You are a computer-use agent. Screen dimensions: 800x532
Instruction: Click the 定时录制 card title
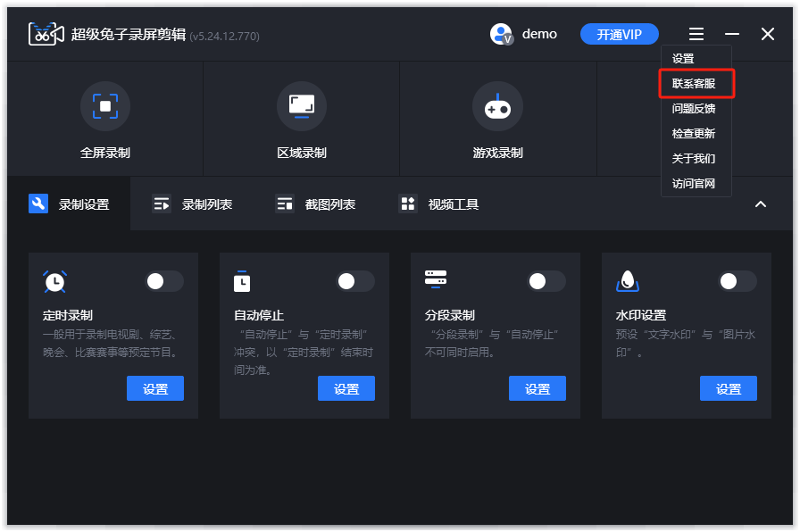(x=68, y=315)
